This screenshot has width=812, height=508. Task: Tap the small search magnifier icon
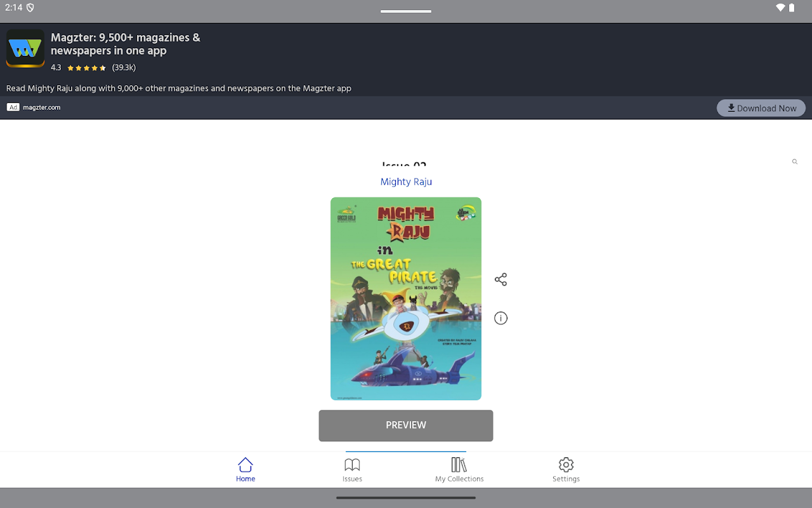(794, 162)
